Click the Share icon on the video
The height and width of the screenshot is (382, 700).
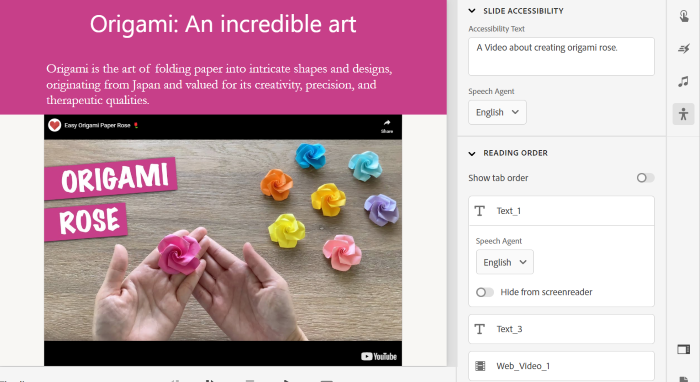pos(387,126)
